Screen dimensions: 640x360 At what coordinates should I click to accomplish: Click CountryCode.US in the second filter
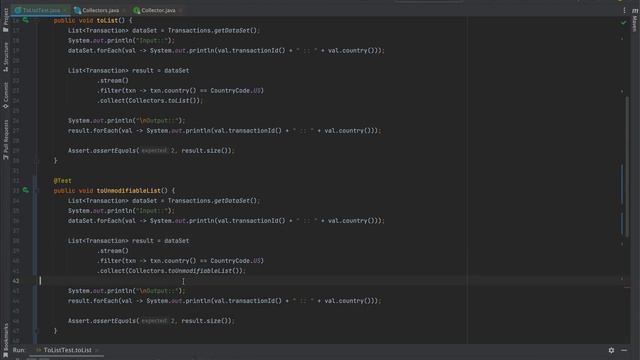(x=236, y=261)
